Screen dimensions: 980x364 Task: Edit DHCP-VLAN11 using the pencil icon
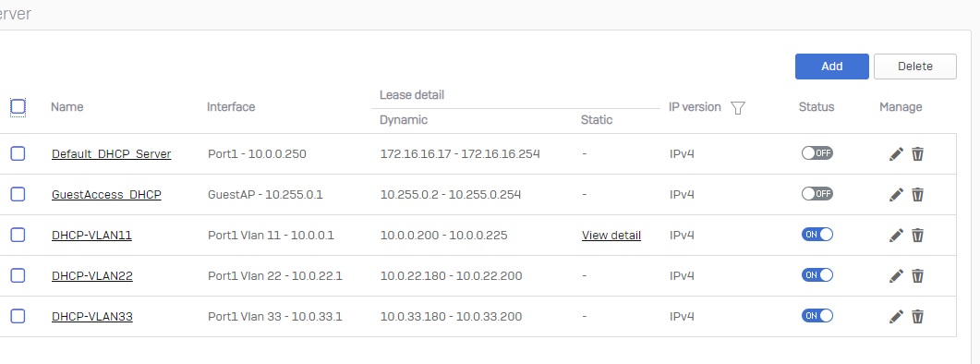point(896,236)
